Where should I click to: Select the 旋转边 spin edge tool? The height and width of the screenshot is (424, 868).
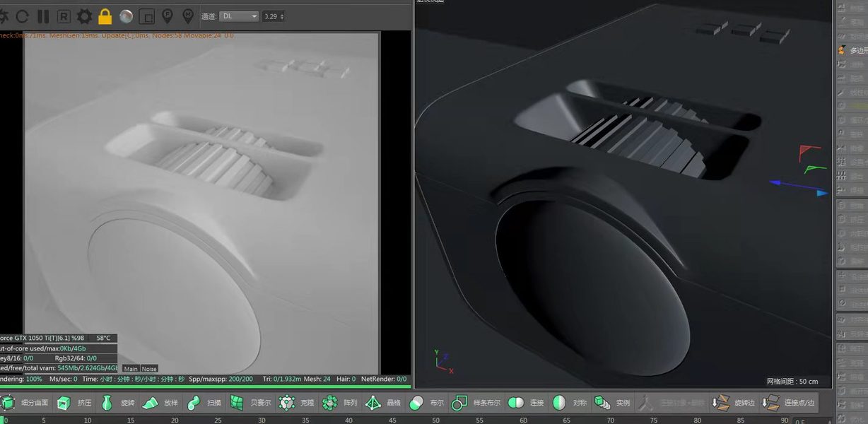(734, 403)
